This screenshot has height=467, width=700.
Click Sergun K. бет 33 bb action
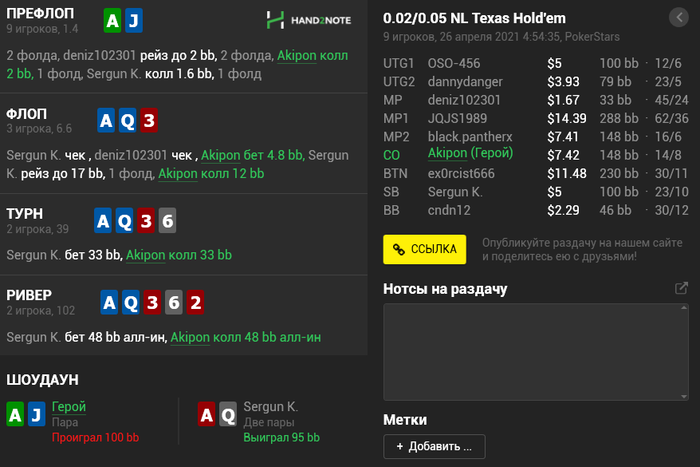point(64,255)
